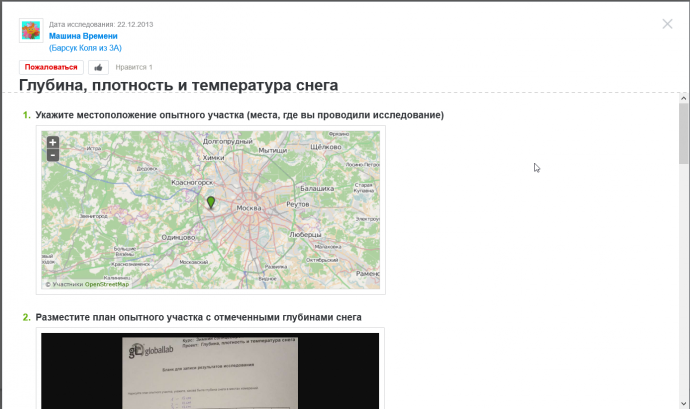Click the Химки label on the map

[213, 158]
